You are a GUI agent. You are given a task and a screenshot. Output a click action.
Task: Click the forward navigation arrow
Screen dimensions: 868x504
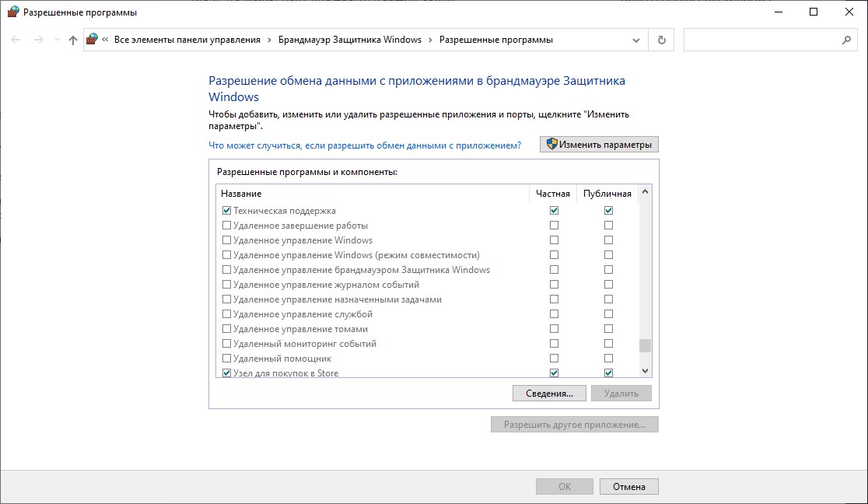38,40
